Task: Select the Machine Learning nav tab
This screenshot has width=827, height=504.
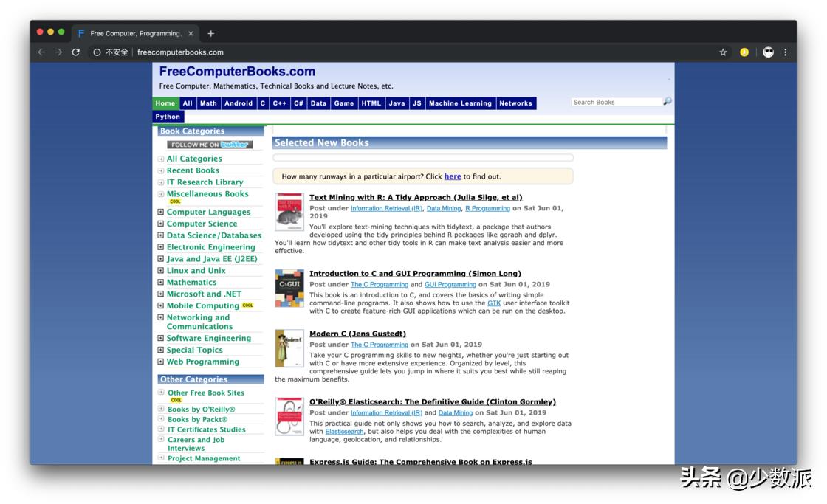Action: [459, 103]
